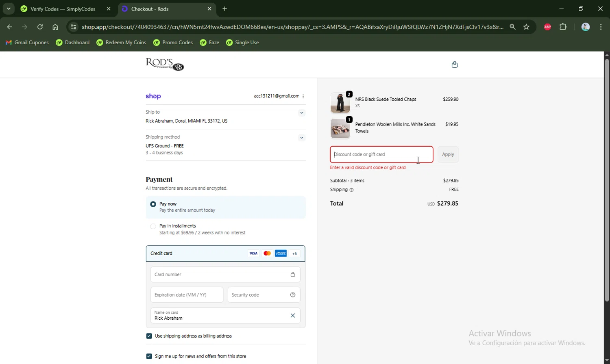The height and width of the screenshot is (364, 610).
Task: Open a new browser tab
Action: point(225,9)
